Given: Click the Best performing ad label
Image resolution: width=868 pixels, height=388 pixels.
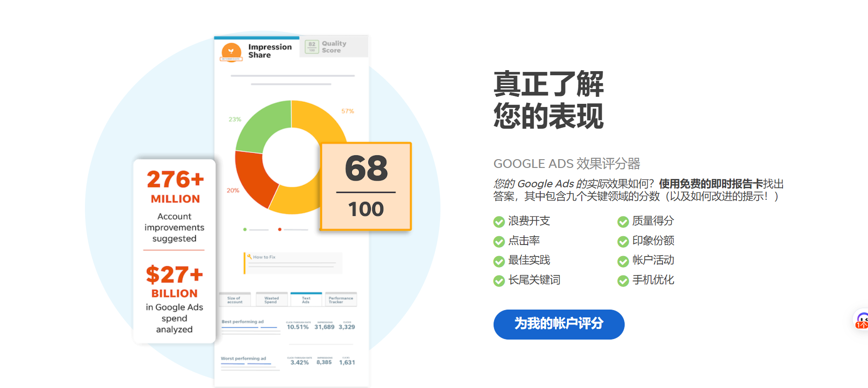Looking at the screenshot, I should [x=242, y=322].
